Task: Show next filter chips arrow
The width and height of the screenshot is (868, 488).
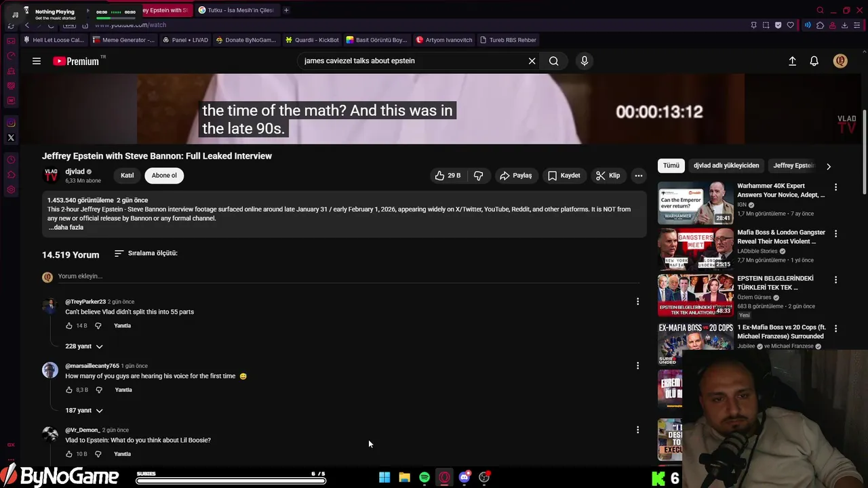Action: click(x=828, y=166)
